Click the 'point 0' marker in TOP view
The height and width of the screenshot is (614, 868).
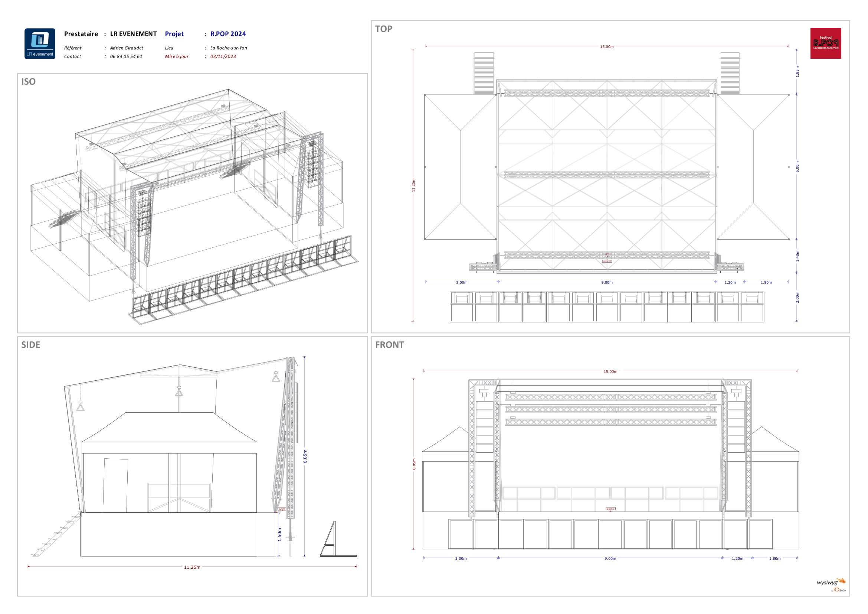(607, 261)
